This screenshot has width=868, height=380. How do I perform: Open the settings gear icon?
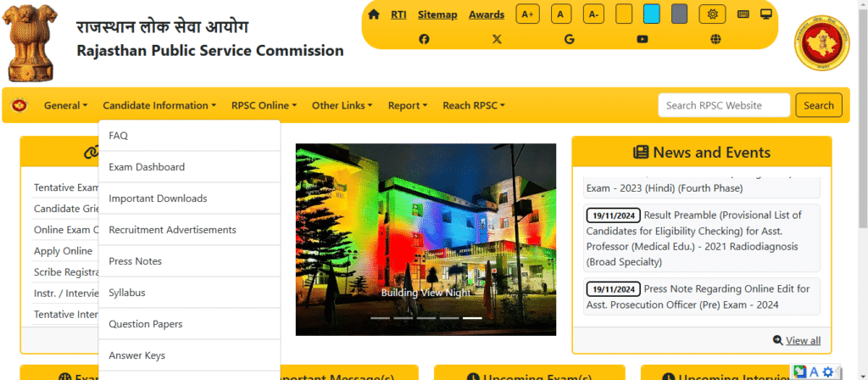712,14
